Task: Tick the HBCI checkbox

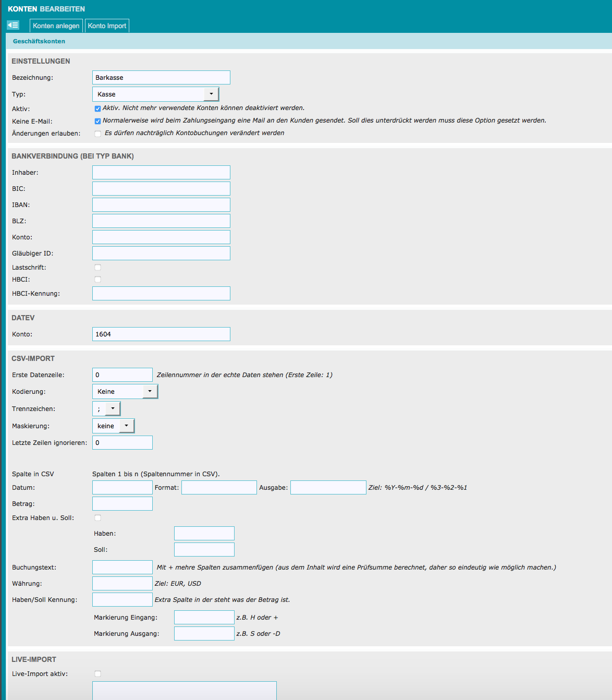Action: pyautogui.click(x=97, y=280)
